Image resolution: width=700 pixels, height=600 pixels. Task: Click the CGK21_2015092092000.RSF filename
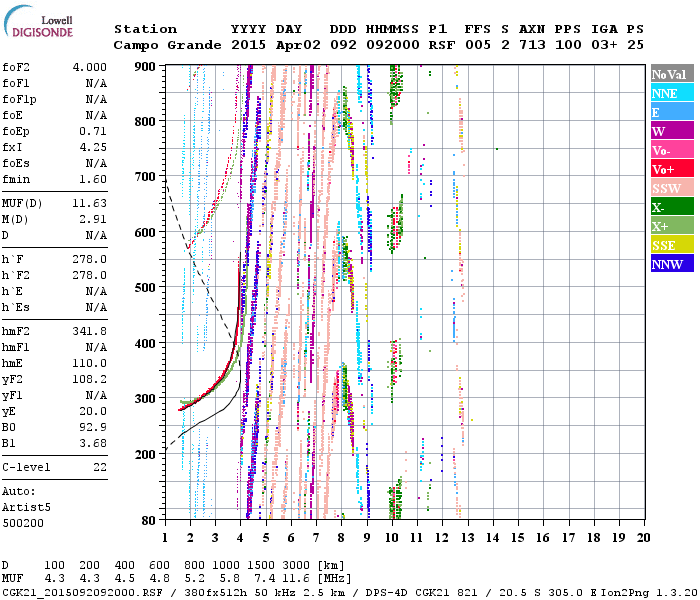[82, 592]
